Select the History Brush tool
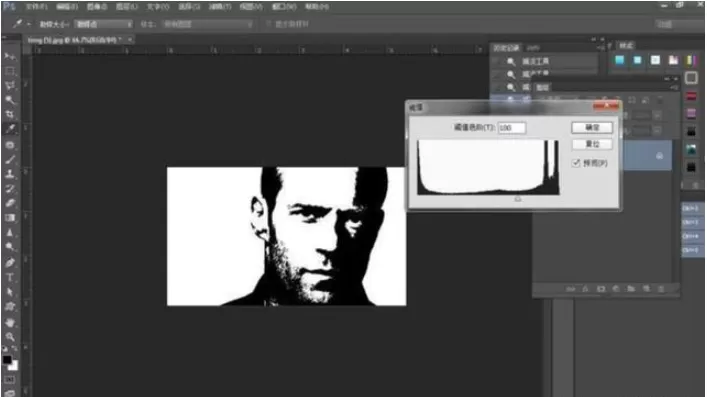The width and height of the screenshot is (707, 397). (9, 189)
